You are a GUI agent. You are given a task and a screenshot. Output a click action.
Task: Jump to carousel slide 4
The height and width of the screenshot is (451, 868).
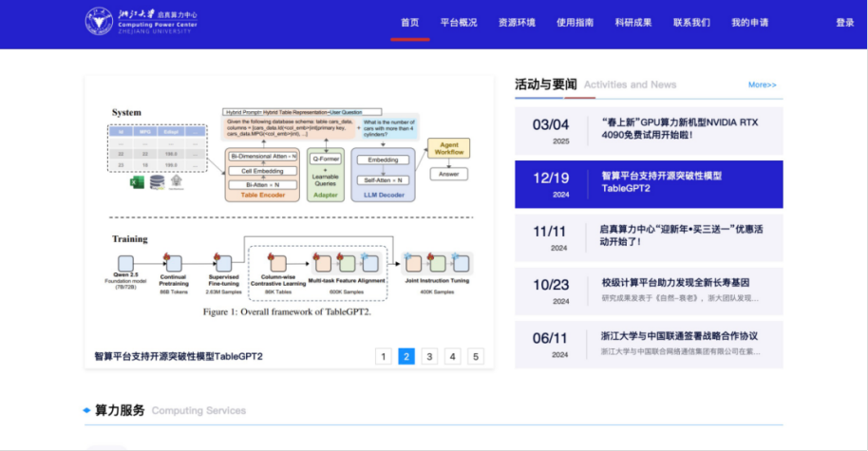click(x=453, y=357)
